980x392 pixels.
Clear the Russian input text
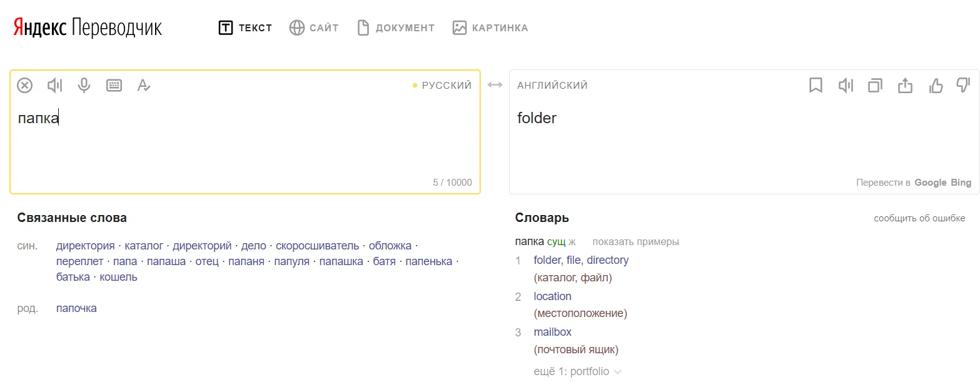[24, 85]
